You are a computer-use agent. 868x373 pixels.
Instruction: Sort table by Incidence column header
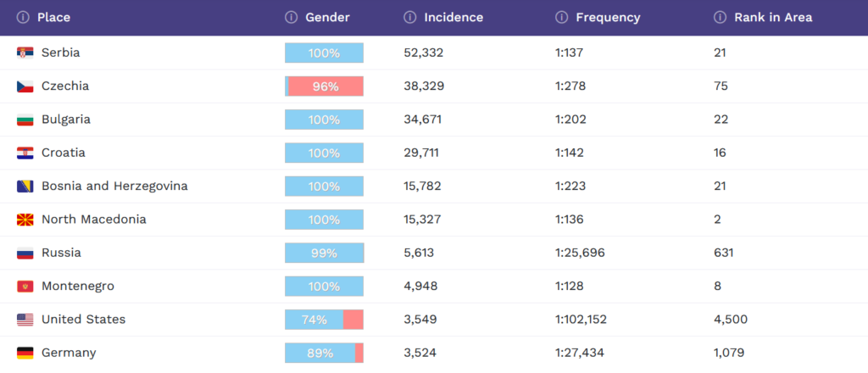(453, 18)
